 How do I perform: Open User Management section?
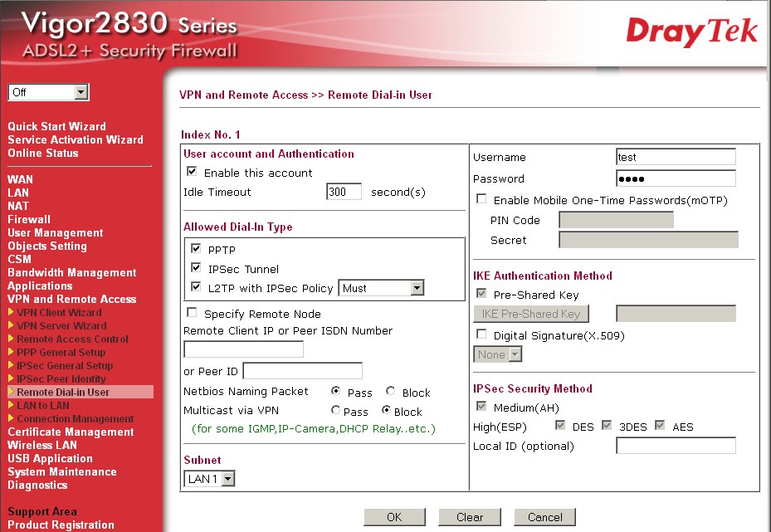[x=56, y=232]
